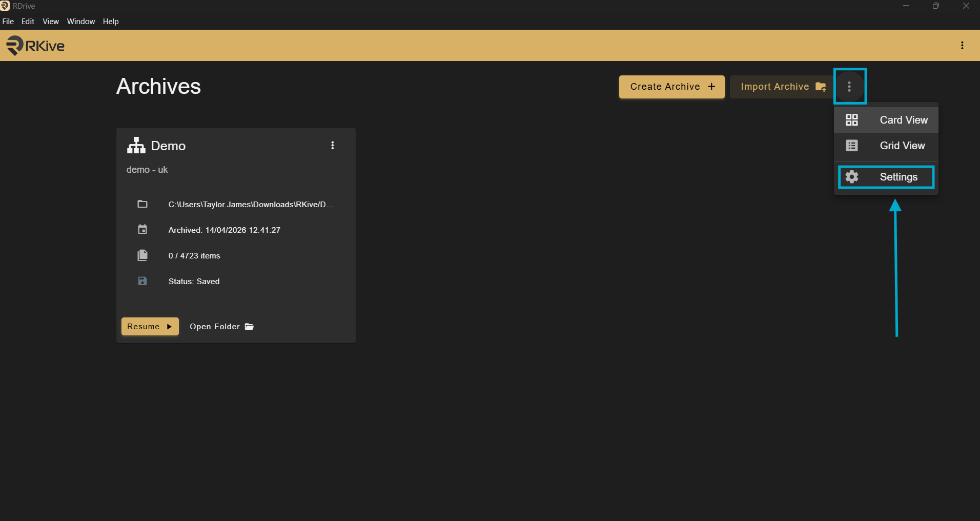Click the save disk icon beside Status
Viewport: 980px width, 521px height.
pos(142,281)
